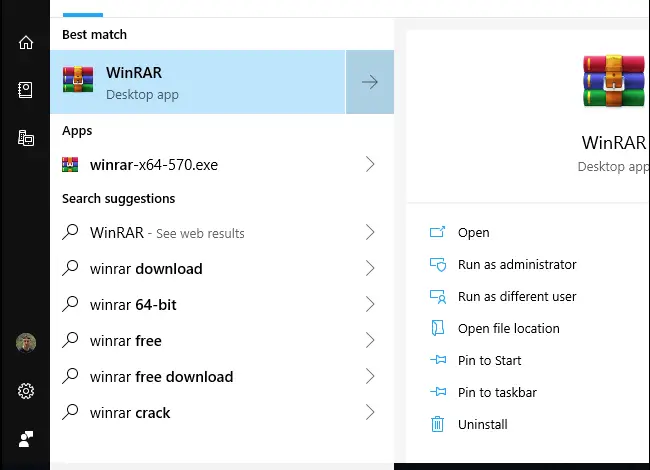Click the Home icon in left sidebar

click(x=25, y=42)
